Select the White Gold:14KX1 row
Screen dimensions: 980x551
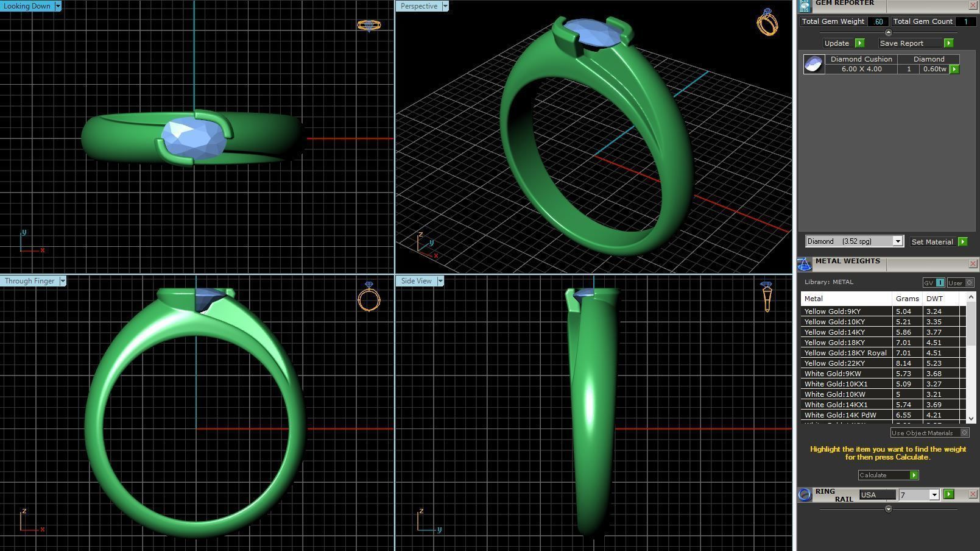[883, 405]
